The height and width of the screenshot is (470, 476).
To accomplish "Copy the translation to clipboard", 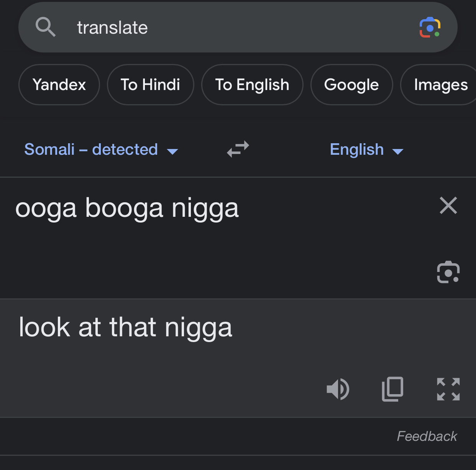I will (x=393, y=389).
